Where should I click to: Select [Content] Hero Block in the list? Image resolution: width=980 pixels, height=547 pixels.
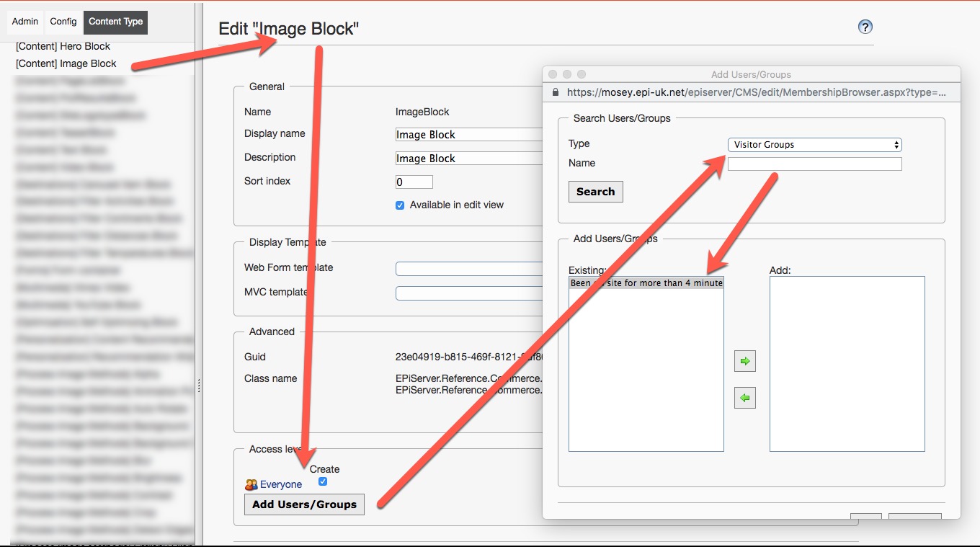point(63,46)
